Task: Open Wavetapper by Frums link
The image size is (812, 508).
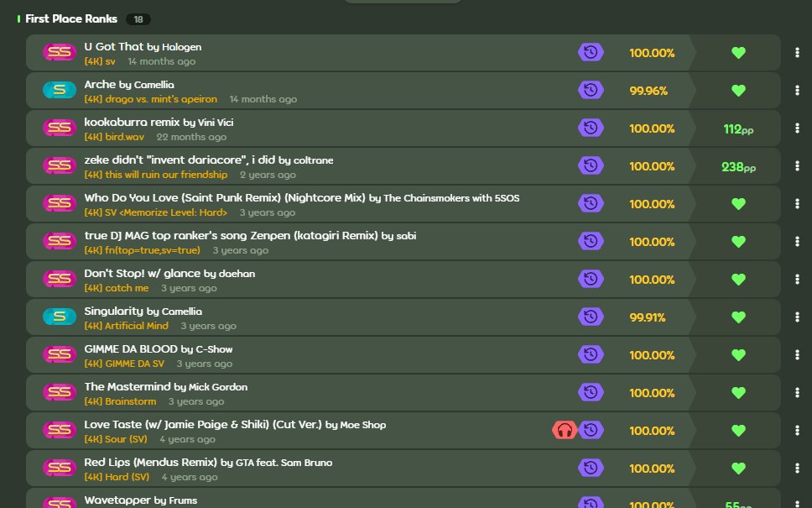Action: click(x=141, y=500)
